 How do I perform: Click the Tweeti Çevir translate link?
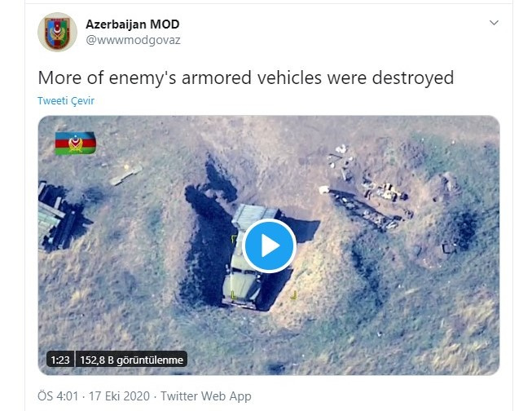(x=66, y=101)
